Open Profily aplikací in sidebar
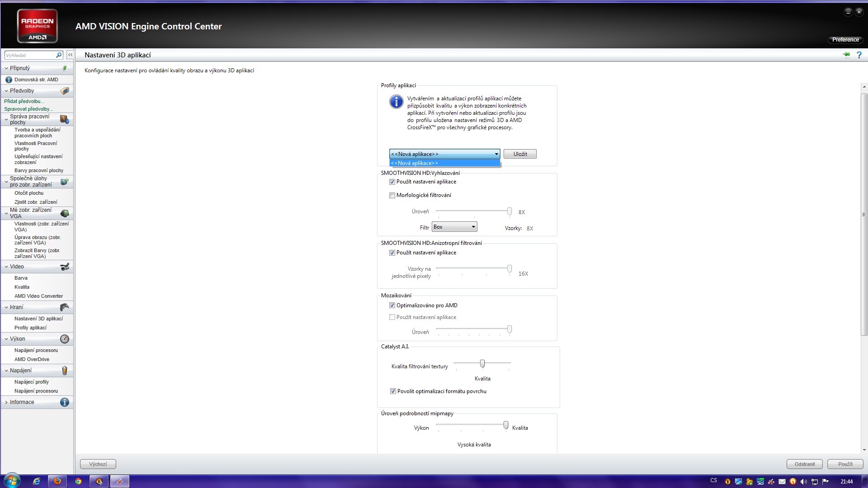The image size is (868, 488). tap(30, 328)
